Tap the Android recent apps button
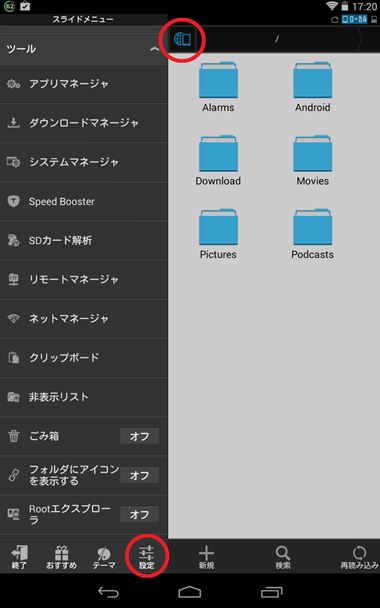 [271, 592]
